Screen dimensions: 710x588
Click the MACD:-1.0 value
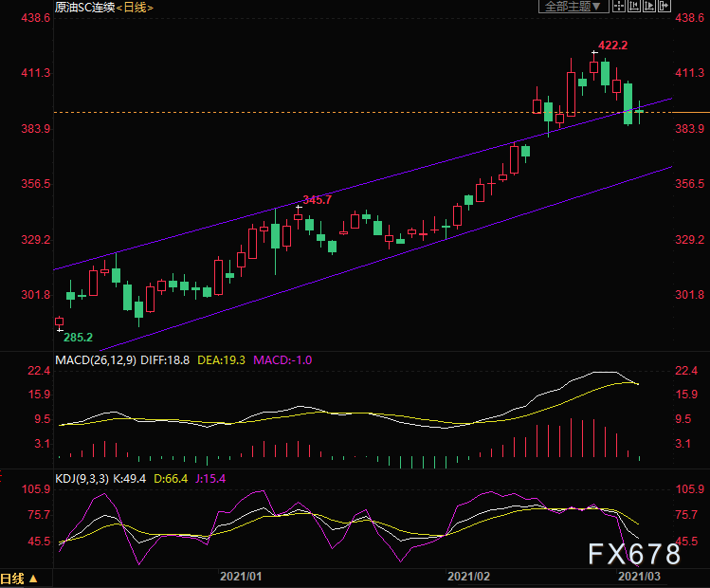(x=282, y=360)
